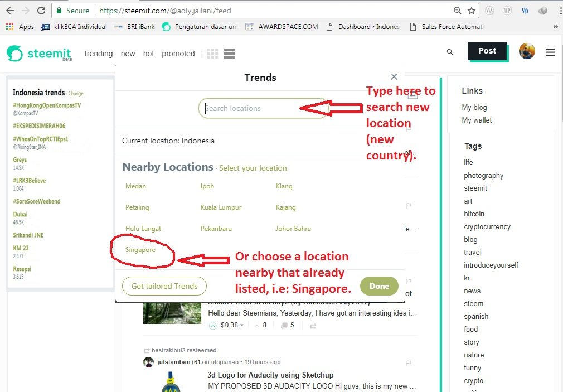Open the klikBCA Individual bookmark
The height and width of the screenshot is (392, 563).
pos(74,27)
